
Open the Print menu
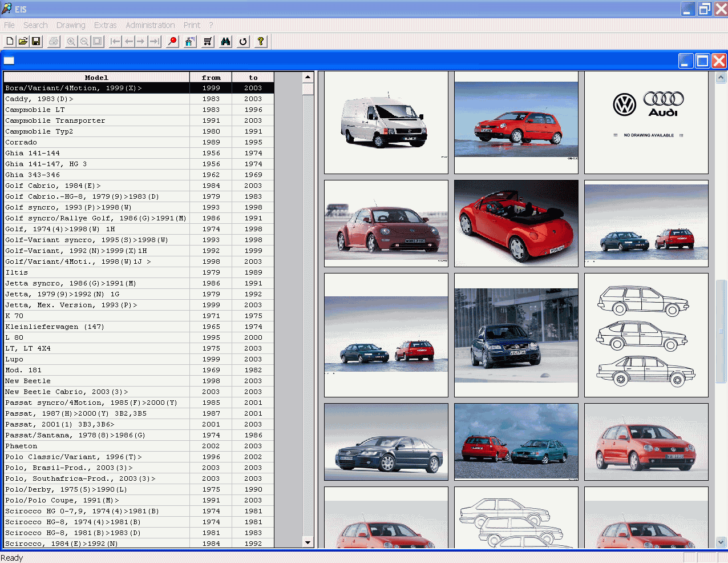[192, 25]
